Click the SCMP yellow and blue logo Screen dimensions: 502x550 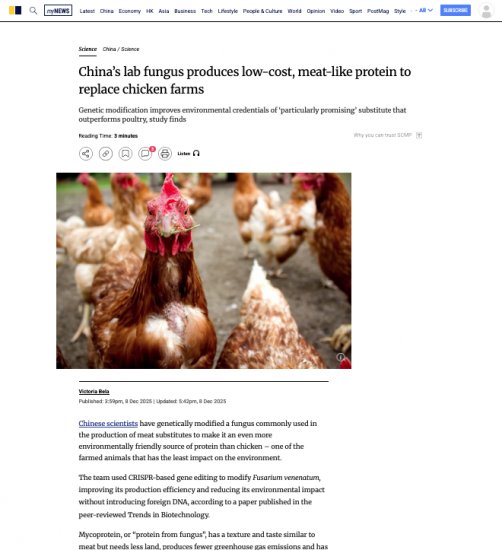pyautogui.click(x=15, y=11)
